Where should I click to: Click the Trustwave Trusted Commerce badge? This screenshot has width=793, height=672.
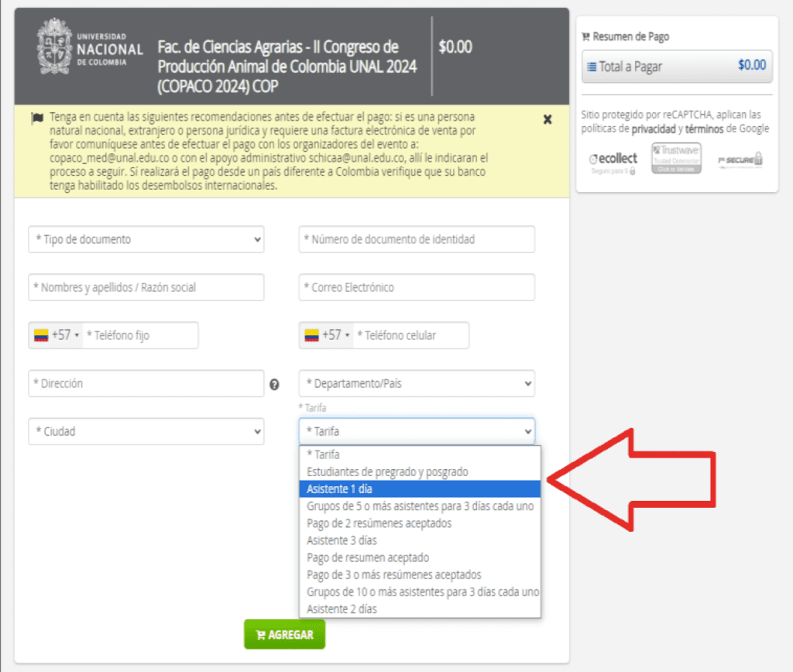676,159
